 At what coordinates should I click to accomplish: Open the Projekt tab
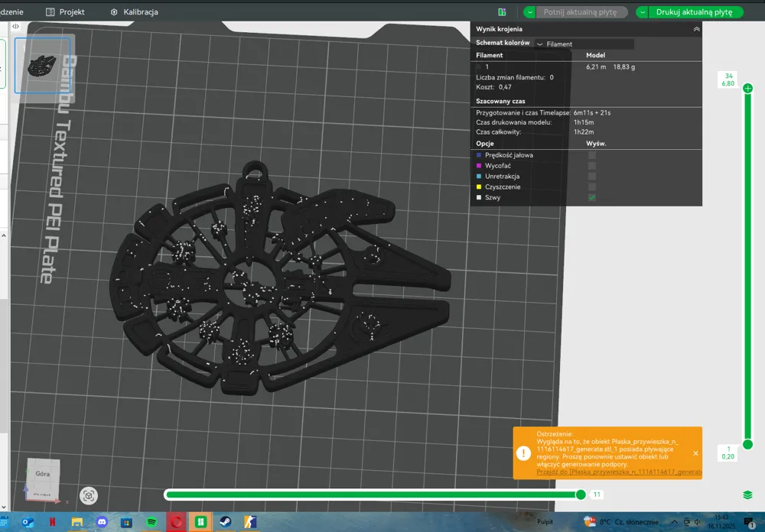[65, 11]
